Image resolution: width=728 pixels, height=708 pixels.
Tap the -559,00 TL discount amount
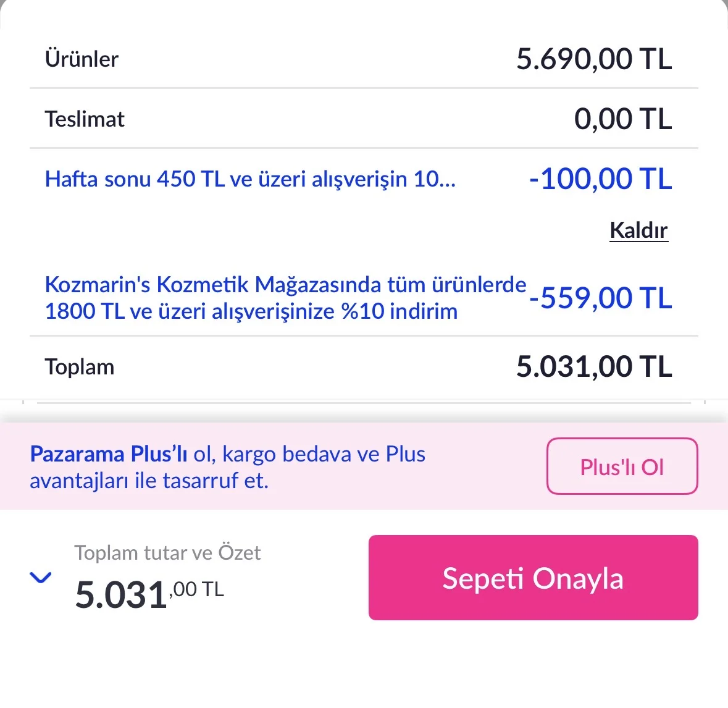click(x=600, y=298)
